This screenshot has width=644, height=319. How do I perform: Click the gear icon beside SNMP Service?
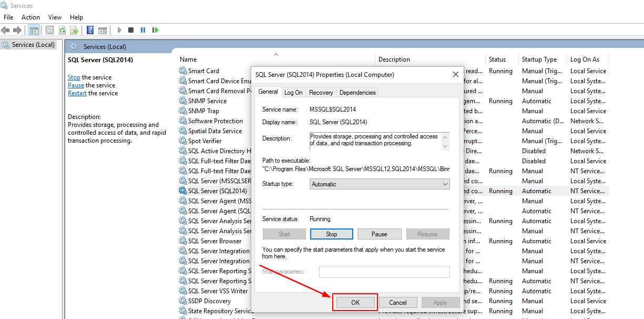(x=183, y=101)
